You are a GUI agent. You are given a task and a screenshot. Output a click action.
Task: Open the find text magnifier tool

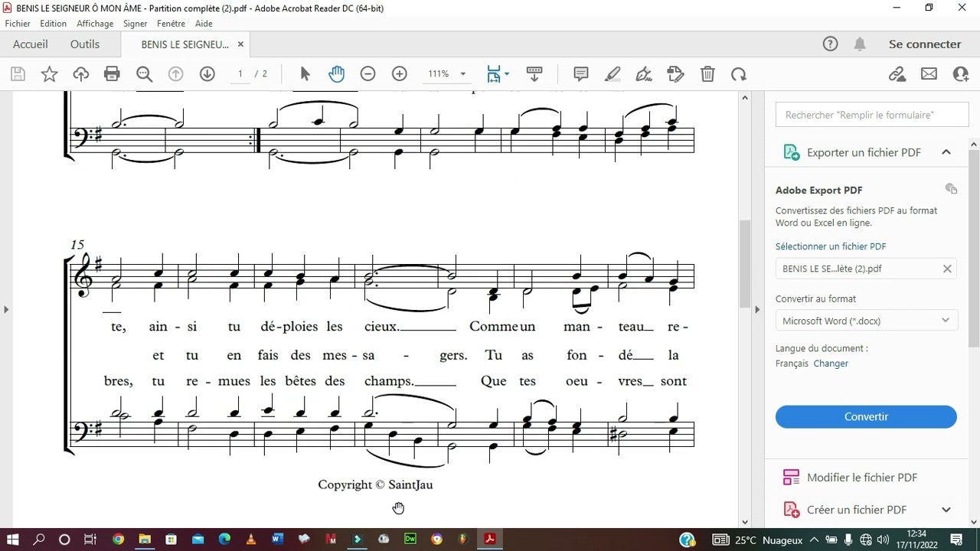[144, 74]
